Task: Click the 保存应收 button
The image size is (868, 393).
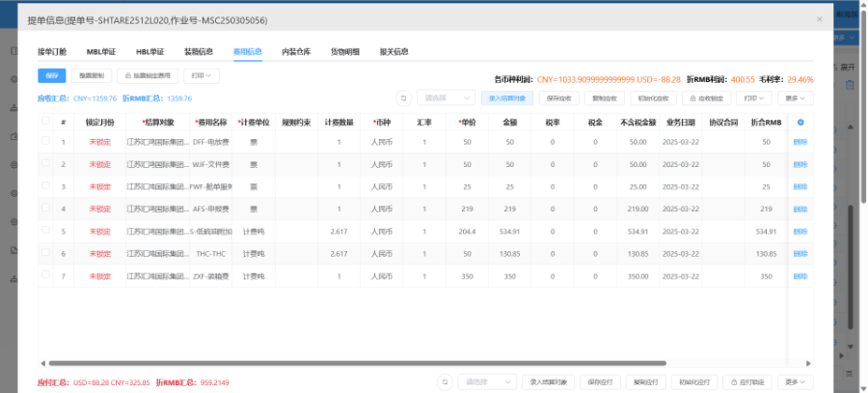Action: point(559,98)
